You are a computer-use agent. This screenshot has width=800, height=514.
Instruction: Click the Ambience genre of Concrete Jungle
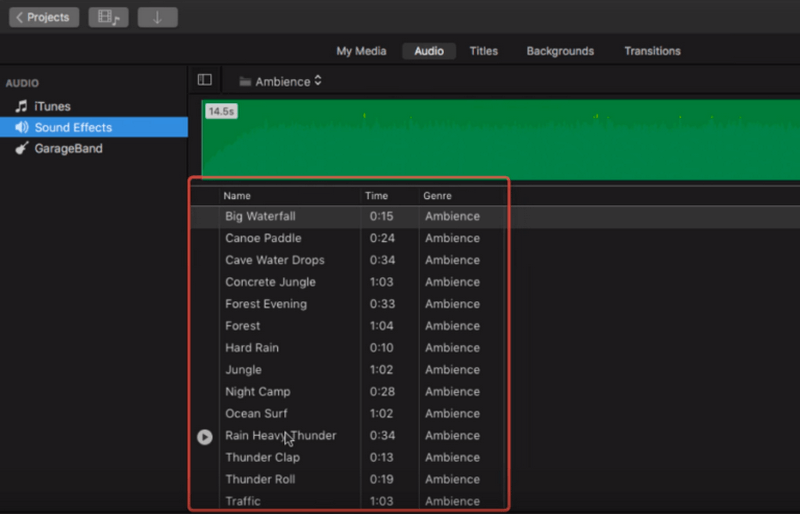pyautogui.click(x=453, y=282)
